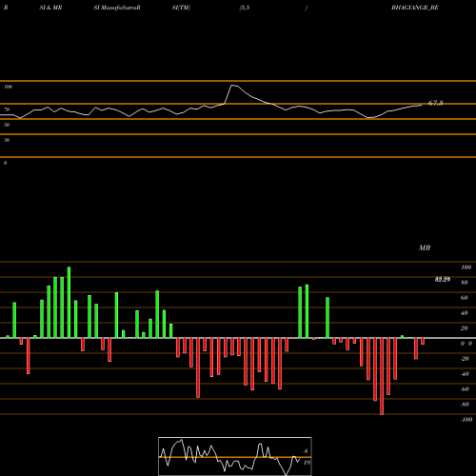The image size is (476, 476).
Task: Click the 'SI MunafaSutraR' header text
Action: click(x=117, y=8)
